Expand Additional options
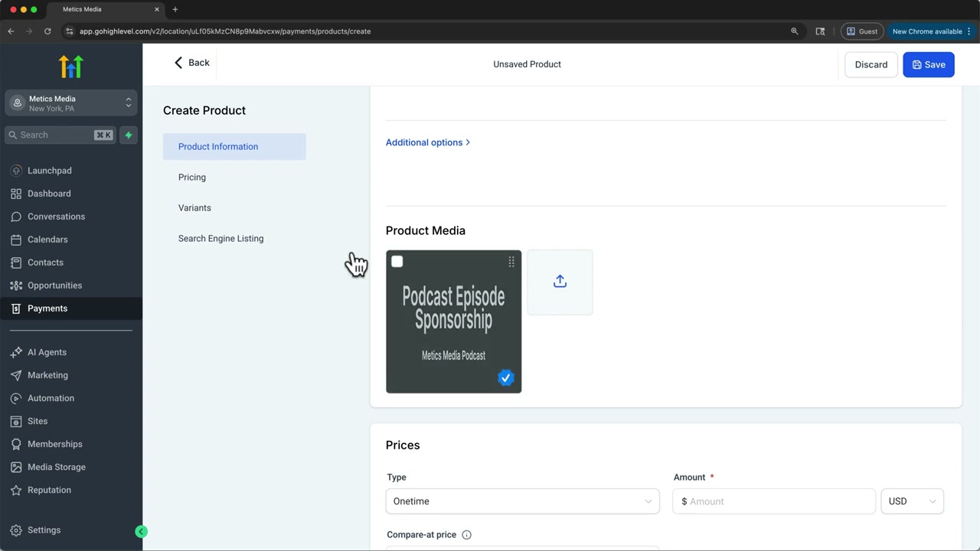 (x=427, y=142)
